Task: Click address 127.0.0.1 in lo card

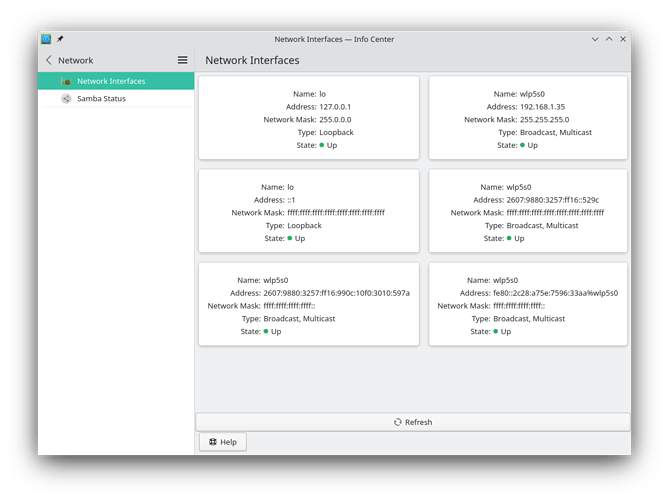Action: click(335, 107)
